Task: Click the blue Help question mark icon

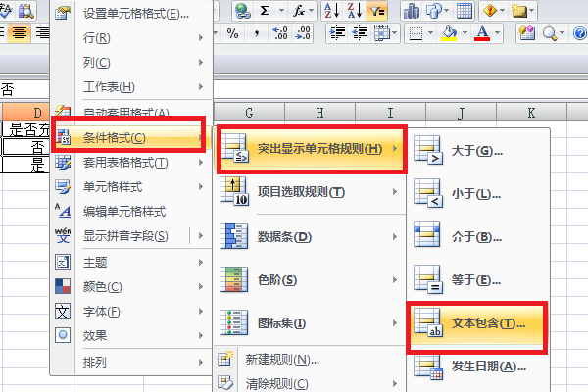Action: point(580,33)
